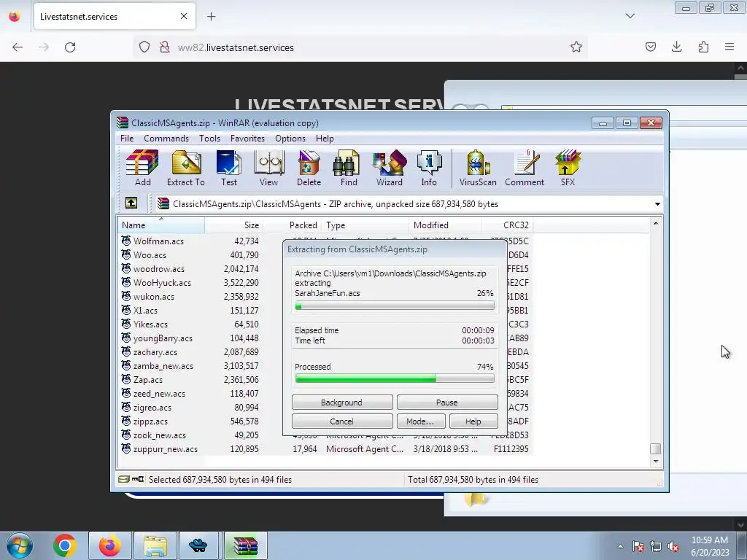Screen dimensions: 747x560
Task: Click the Help button in extraction dialog
Action: (x=473, y=421)
